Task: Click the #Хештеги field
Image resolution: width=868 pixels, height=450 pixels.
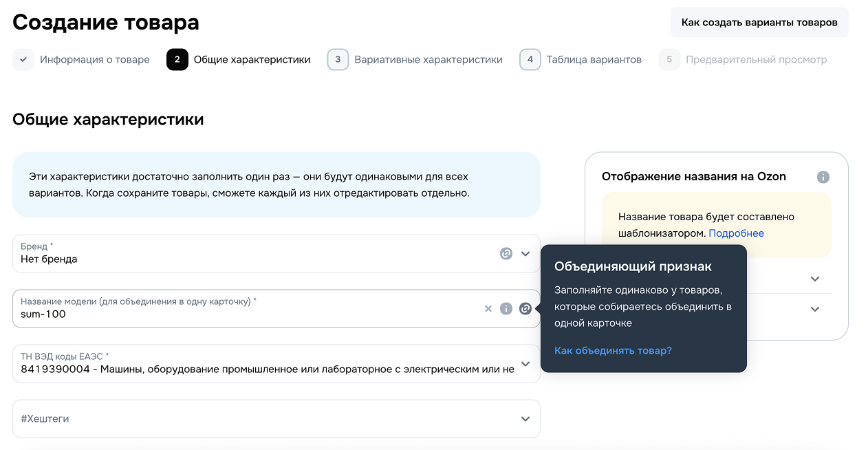Action: pos(276,418)
